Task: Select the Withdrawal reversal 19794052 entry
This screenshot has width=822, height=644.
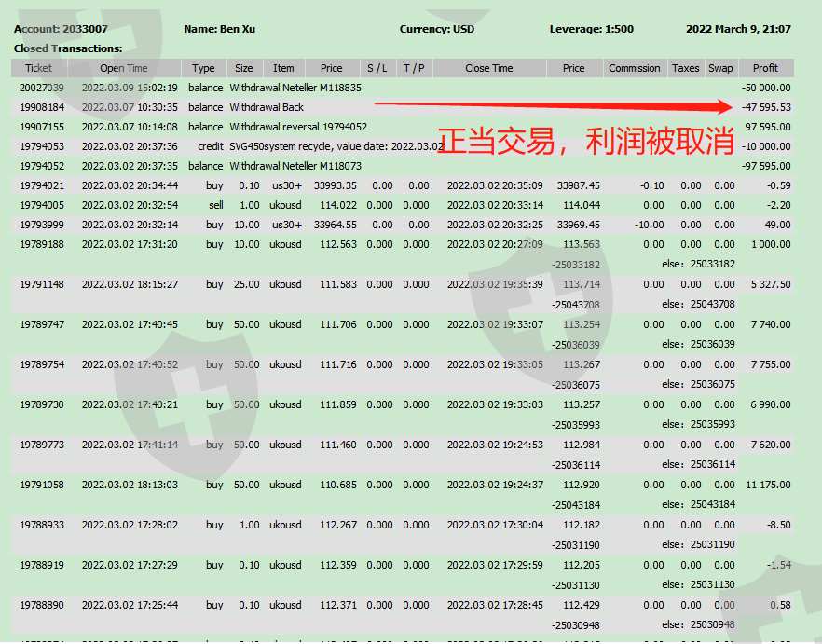Action: (x=298, y=127)
